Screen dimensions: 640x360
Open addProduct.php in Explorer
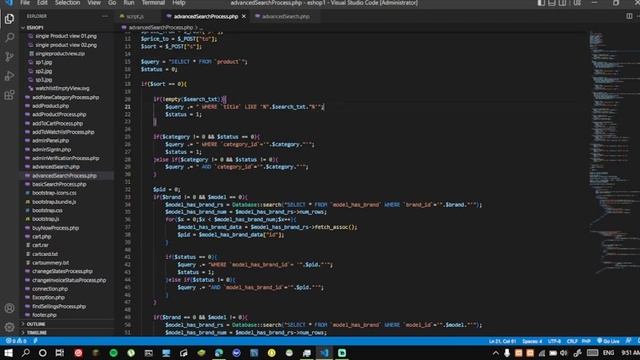coord(67,106)
